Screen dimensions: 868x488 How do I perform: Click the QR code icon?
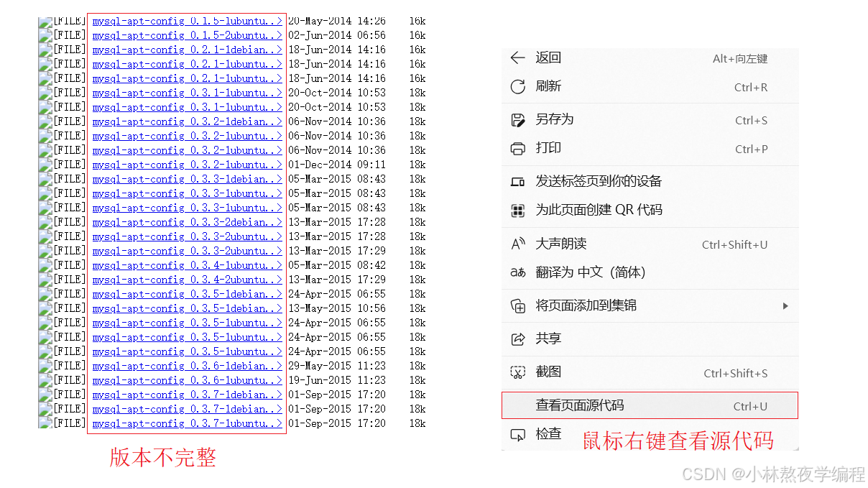coord(518,211)
